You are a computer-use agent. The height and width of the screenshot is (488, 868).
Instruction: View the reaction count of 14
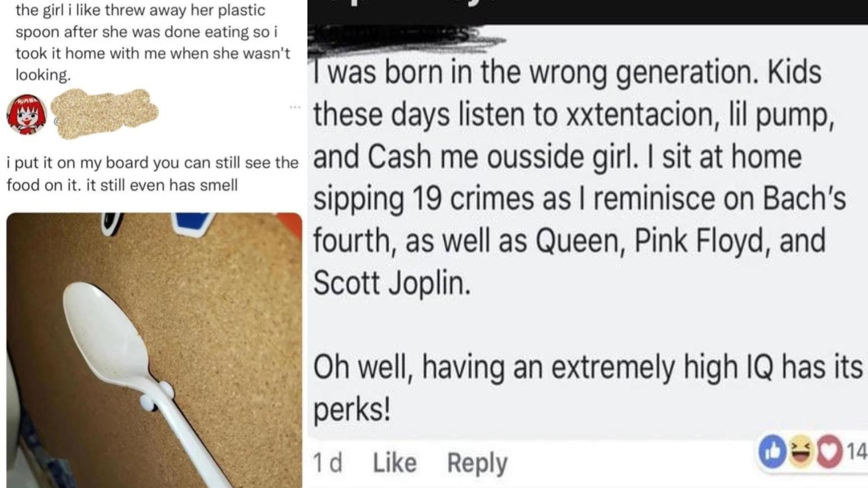click(x=857, y=451)
